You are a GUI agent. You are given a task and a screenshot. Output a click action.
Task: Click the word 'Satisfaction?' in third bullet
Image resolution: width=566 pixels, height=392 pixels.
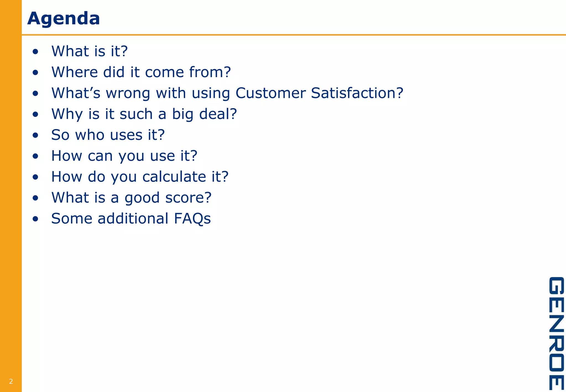coord(357,93)
